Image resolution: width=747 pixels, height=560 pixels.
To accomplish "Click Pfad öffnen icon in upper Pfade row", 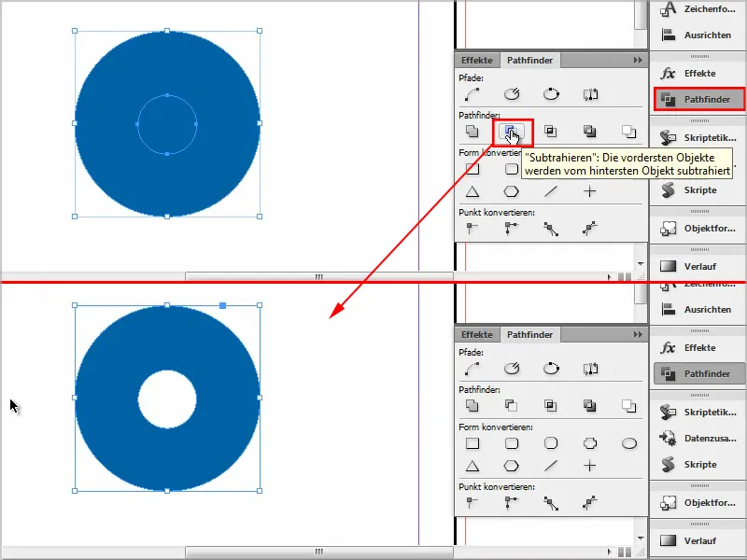I will tap(512, 94).
